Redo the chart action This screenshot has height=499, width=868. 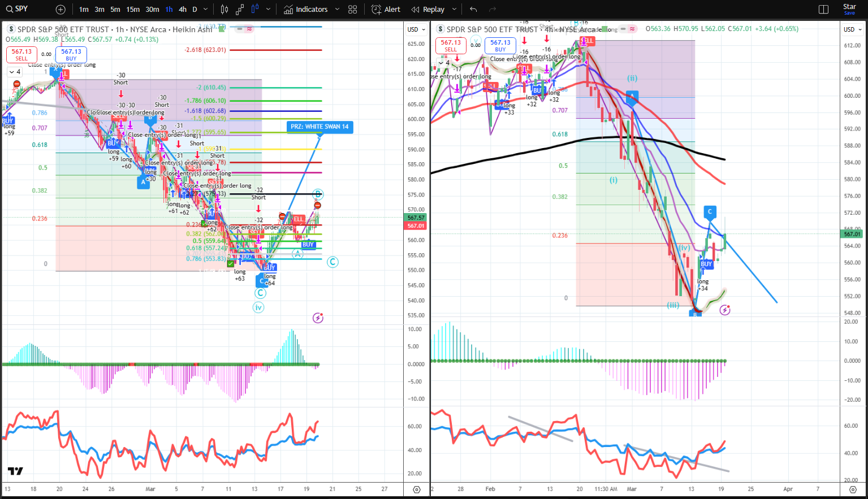pos(493,10)
